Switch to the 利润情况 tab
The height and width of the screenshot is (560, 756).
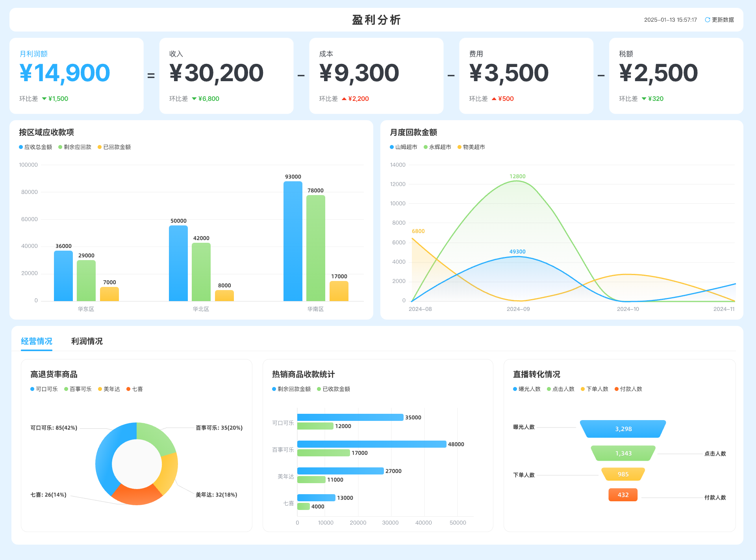coord(87,341)
